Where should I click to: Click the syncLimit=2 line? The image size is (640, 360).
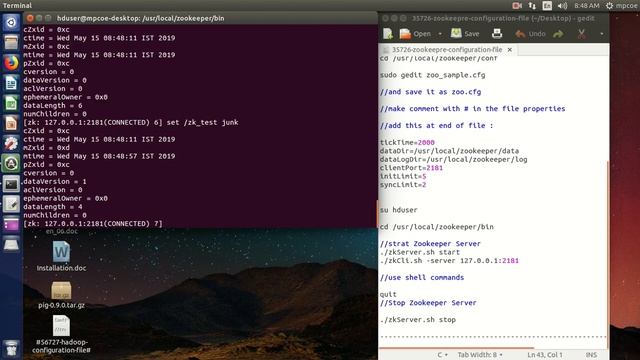(403, 184)
